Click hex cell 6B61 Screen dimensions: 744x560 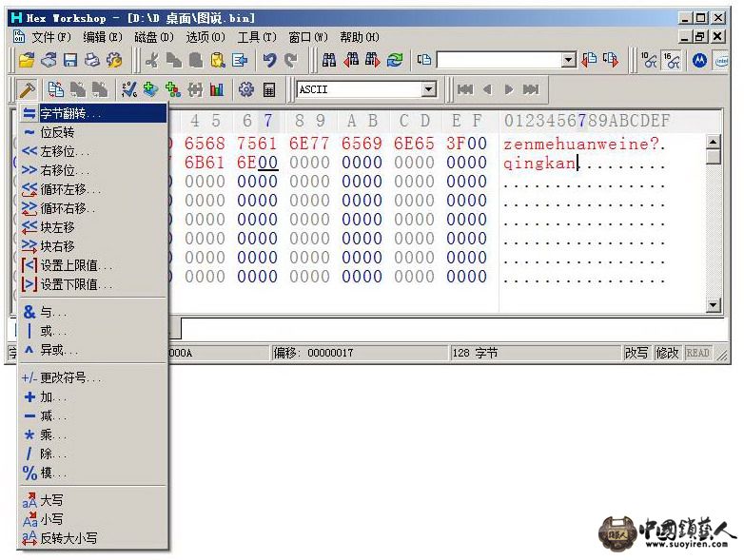click(x=205, y=163)
